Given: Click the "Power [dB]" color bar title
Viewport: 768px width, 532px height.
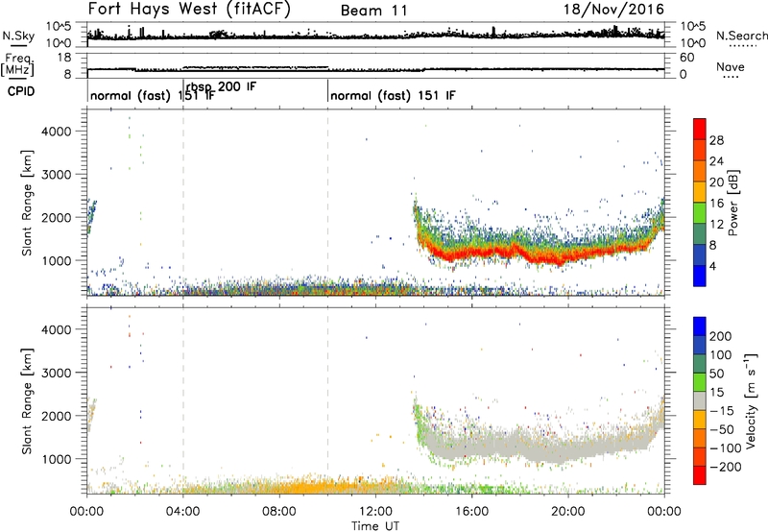Looking at the screenshot, I should (732, 203).
